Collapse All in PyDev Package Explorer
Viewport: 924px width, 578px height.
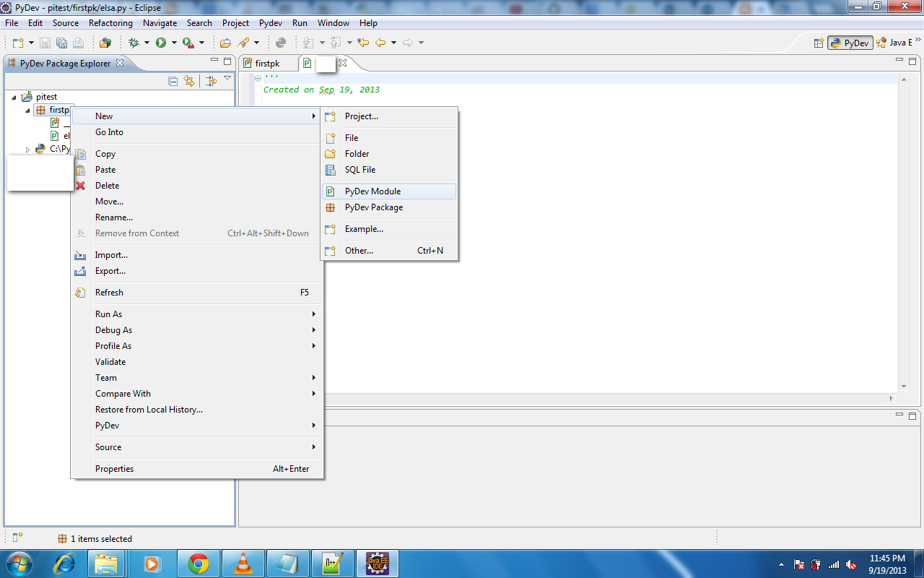(x=173, y=81)
